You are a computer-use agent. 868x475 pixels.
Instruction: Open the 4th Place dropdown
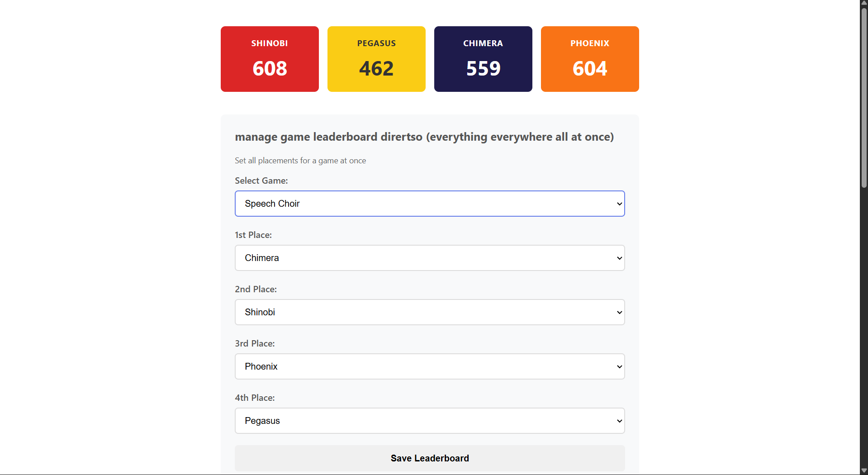(429, 421)
